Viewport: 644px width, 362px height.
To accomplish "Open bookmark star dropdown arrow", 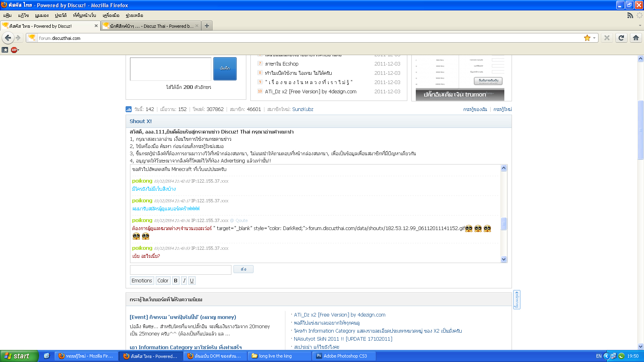I will click(594, 38).
